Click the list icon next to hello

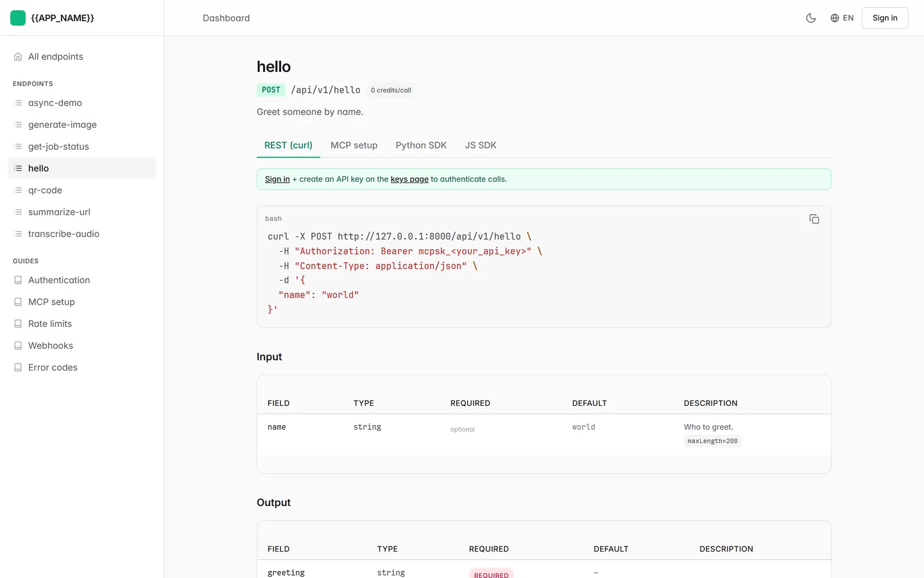pos(18,168)
